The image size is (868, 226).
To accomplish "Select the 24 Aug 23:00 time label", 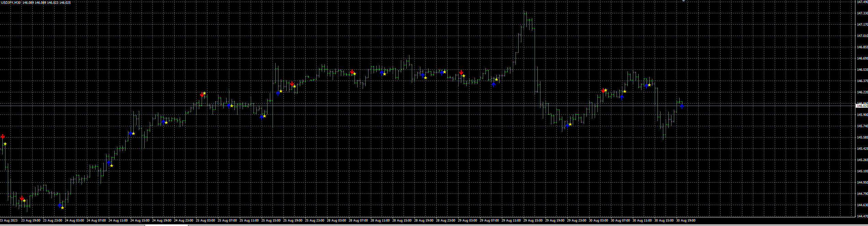I will click(x=184, y=221).
